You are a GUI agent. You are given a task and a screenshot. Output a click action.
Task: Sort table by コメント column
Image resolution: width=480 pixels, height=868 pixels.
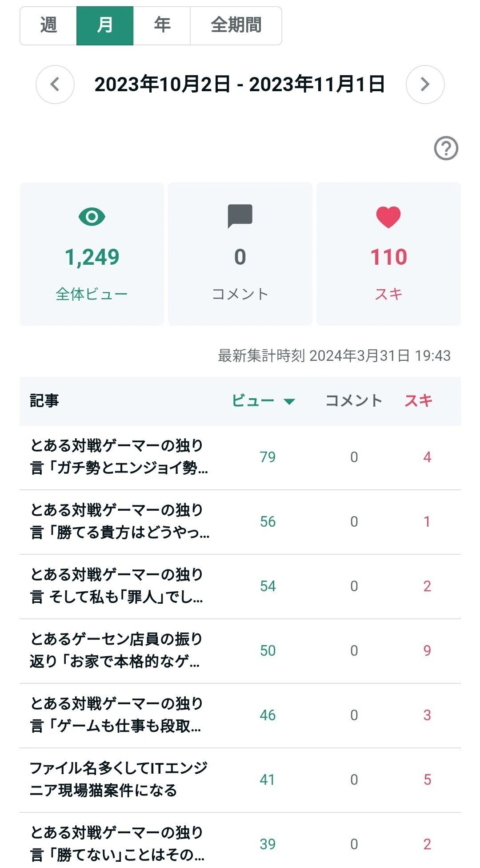354,400
